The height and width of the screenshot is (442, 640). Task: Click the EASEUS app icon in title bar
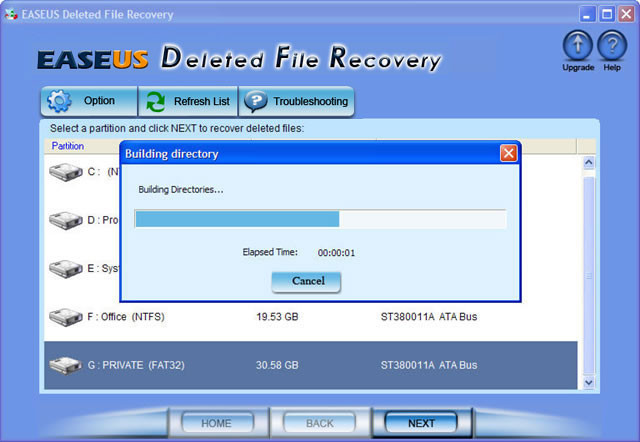coord(11,15)
